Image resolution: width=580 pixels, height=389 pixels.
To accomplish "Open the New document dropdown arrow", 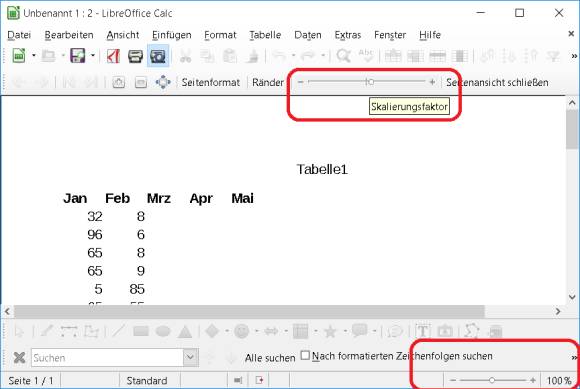I will tap(34, 56).
